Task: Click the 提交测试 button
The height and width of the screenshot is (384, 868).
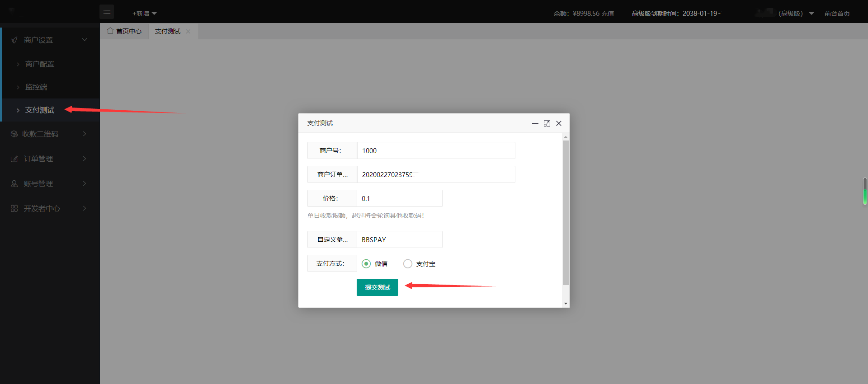Action: pos(377,287)
